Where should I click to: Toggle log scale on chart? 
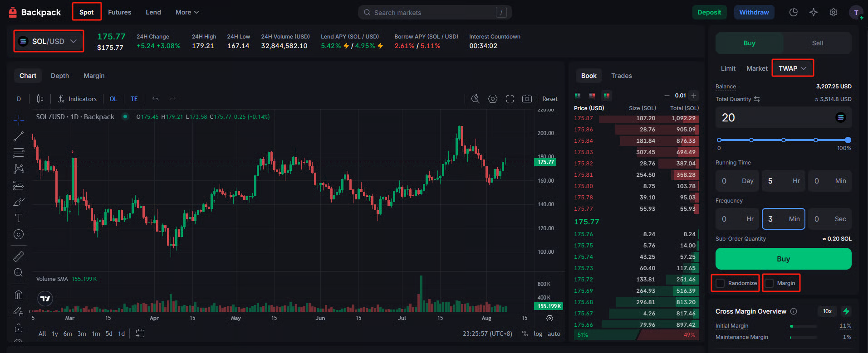click(x=538, y=334)
